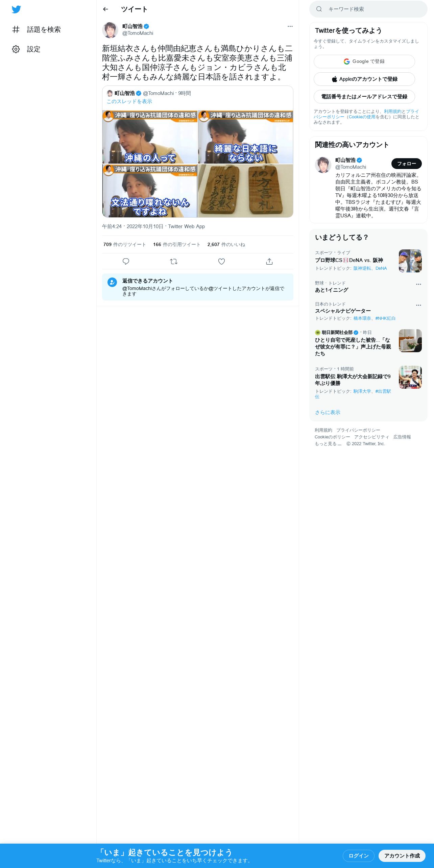Expand footer もっと見る menu

click(328, 444)
